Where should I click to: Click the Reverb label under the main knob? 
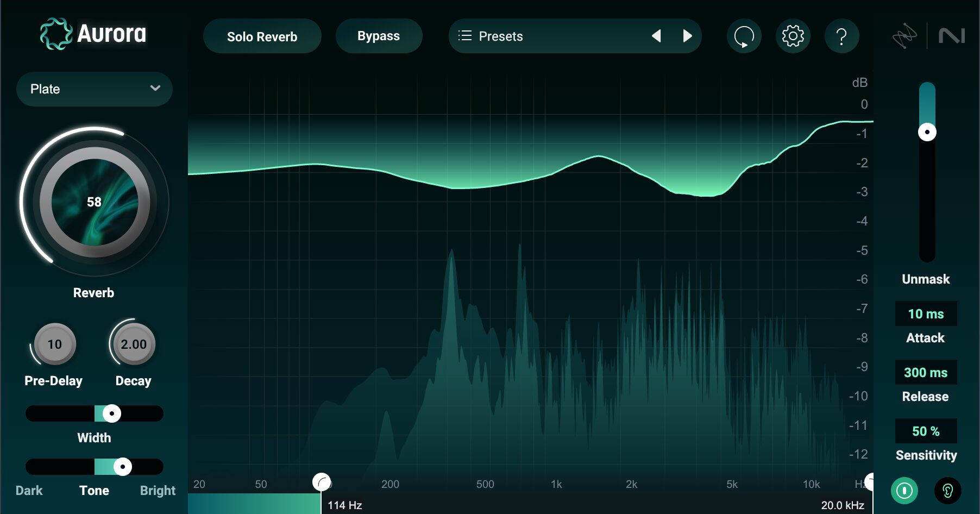click(93, 293)
